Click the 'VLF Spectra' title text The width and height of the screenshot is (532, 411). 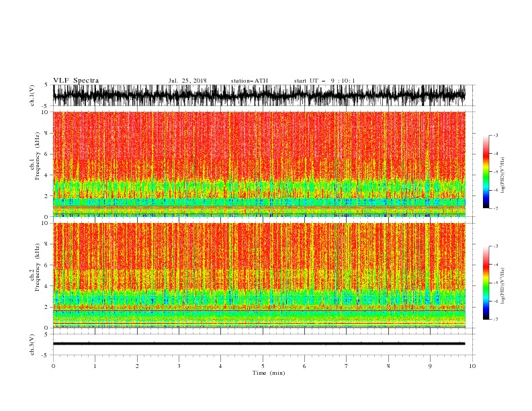pyautogui.click(x=76, y=81)
